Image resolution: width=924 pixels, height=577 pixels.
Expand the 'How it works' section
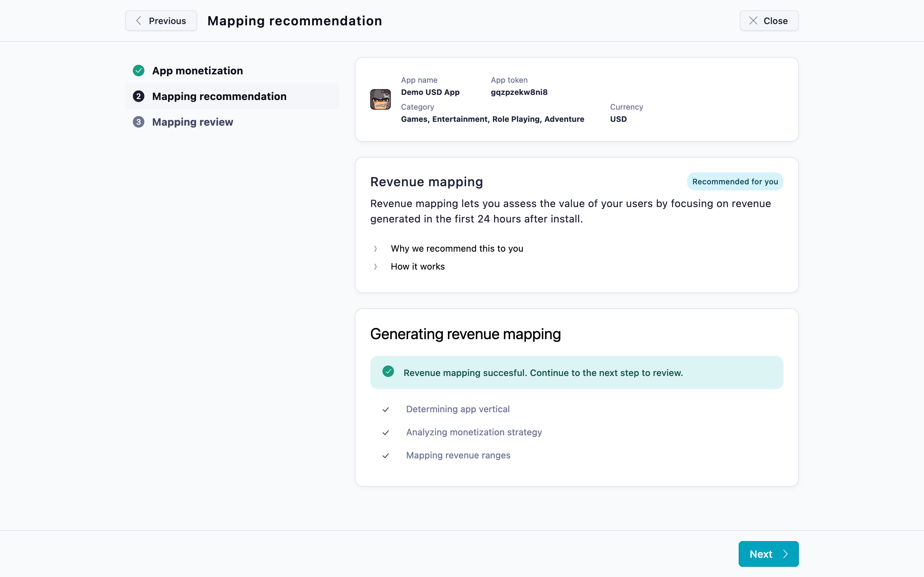[x=417, y=266]
